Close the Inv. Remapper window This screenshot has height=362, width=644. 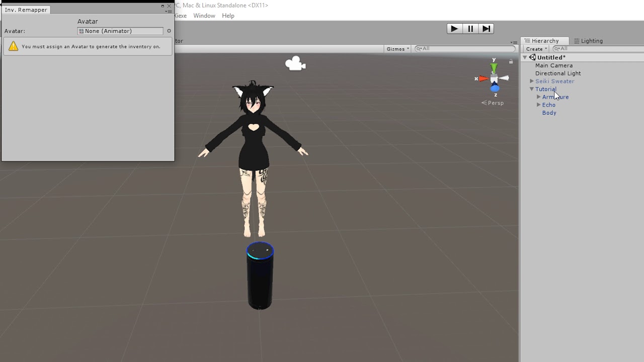pyautogui.click(x=169, y=6)
